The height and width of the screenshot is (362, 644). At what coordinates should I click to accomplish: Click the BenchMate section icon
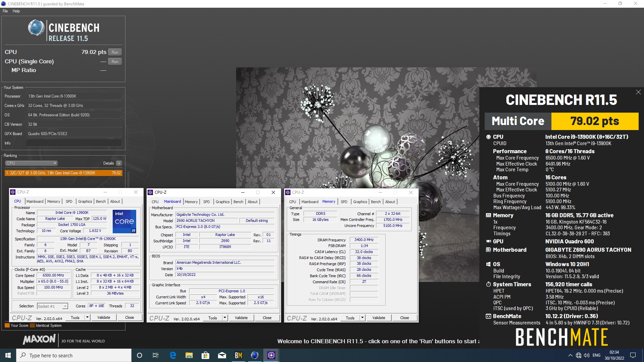[x=488, y=316]
